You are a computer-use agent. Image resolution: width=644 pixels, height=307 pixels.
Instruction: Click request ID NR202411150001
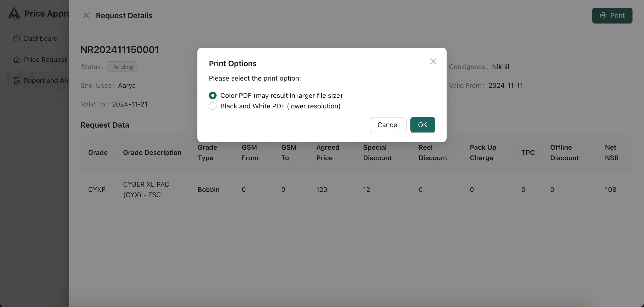click(120, 50)
